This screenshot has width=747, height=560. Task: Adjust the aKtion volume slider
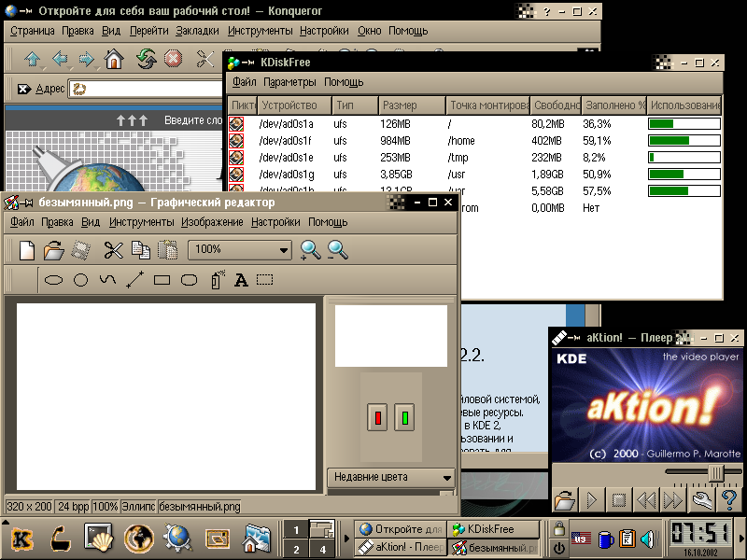[716, 473]
